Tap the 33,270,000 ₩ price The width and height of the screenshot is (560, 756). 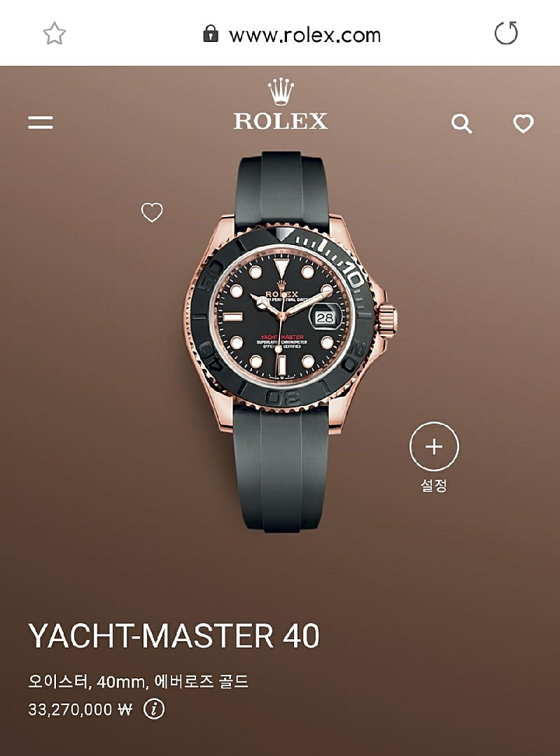[80, 710]
